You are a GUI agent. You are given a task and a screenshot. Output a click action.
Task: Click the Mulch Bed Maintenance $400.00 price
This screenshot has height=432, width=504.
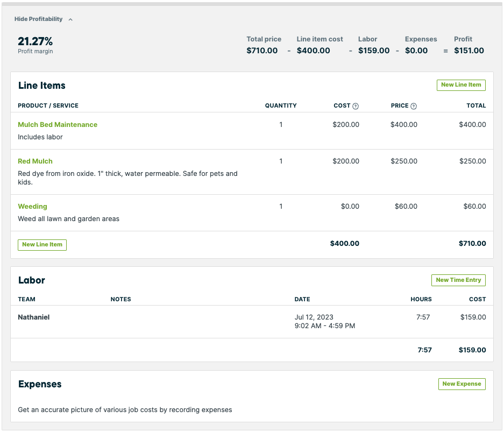point(403,125)
